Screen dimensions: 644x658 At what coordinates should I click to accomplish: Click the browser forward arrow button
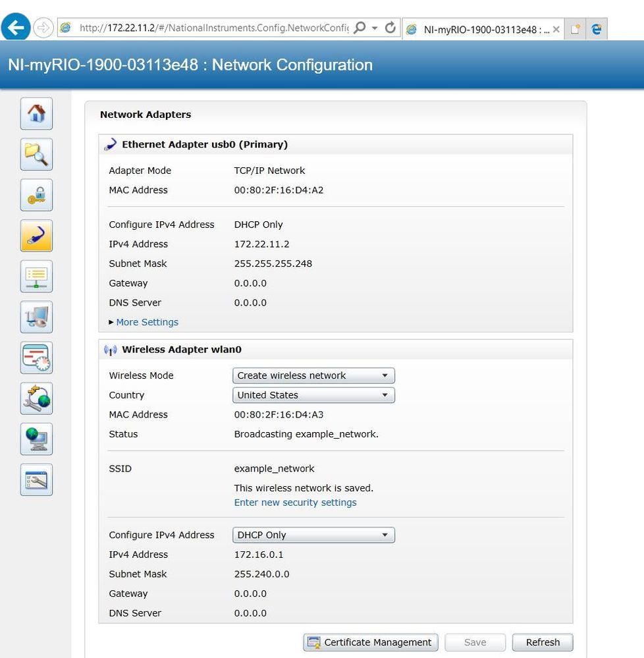click(x=43, y=28)
